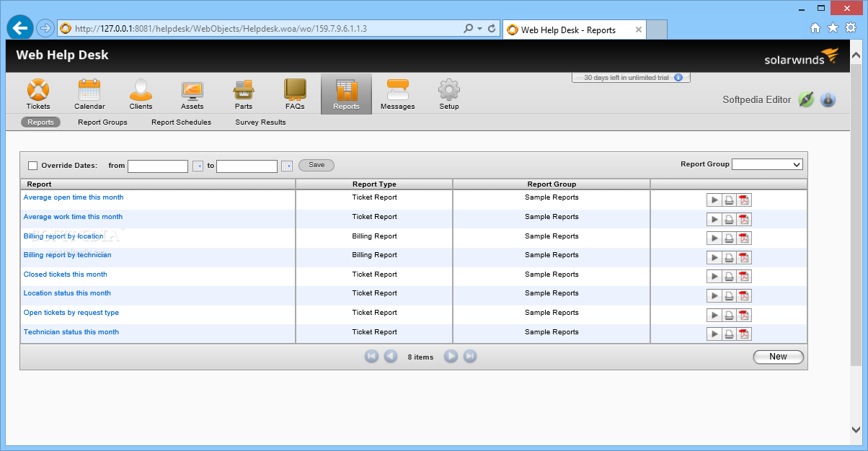Click the Report Type column header
The width and height of the screenshot is (868, 451).
(374, 184)
